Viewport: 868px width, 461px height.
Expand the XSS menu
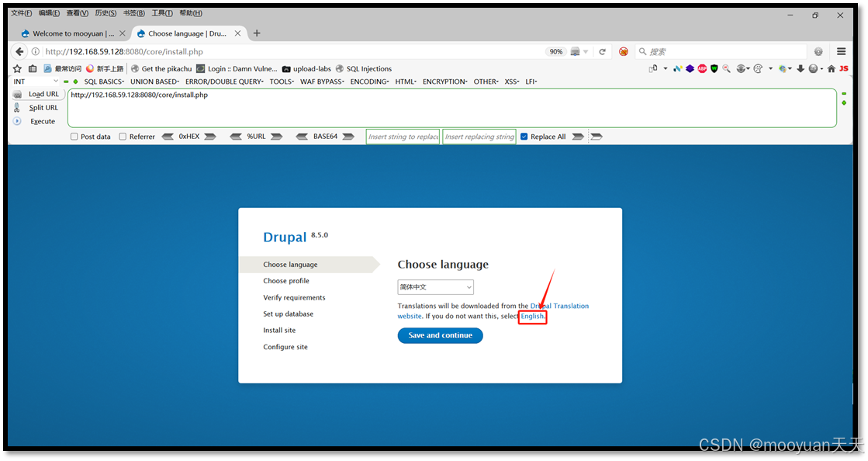[x=512, y=81]
